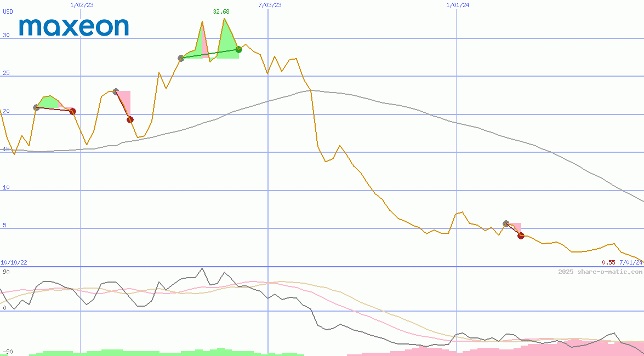Select the 7/03/23 date label
This screenshot has height=356, width=644.
(270, 5)
